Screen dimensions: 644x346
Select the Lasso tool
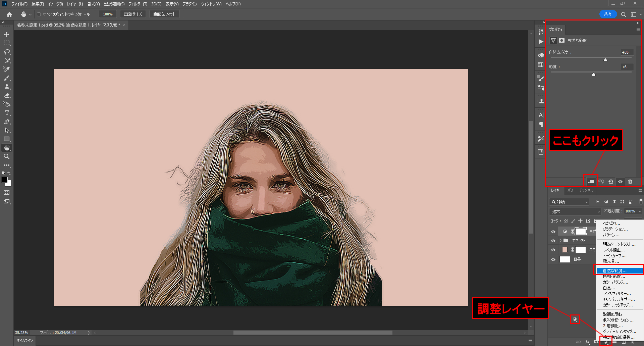[7, 52]
